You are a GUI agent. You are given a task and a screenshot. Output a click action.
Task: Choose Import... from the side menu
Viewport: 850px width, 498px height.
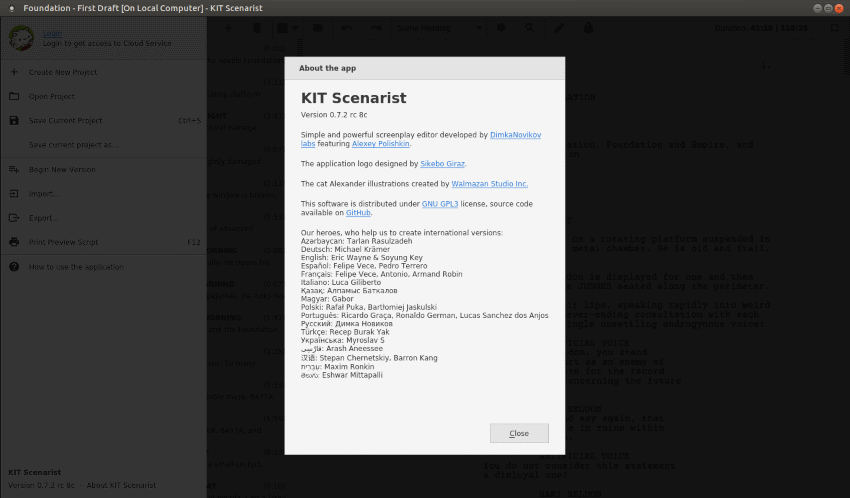point(44,194)
